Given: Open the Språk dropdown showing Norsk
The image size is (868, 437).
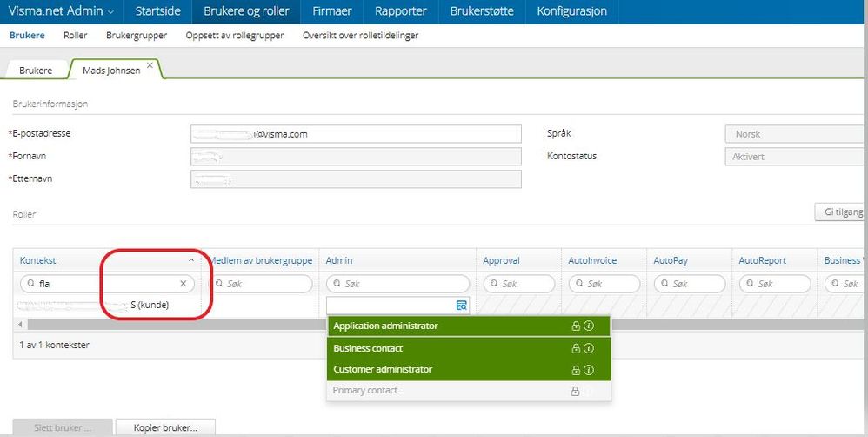Looking at the screenshot, I should tap(796, 134).
